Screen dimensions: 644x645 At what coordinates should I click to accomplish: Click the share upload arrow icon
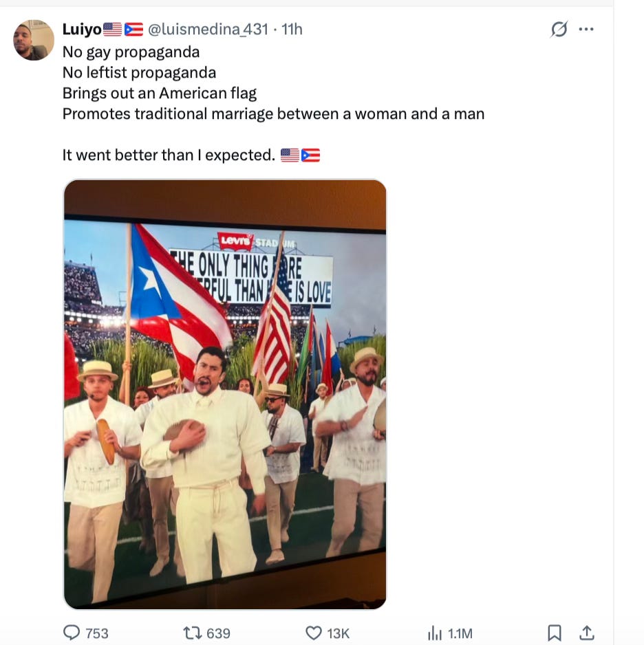click(586, 633)
